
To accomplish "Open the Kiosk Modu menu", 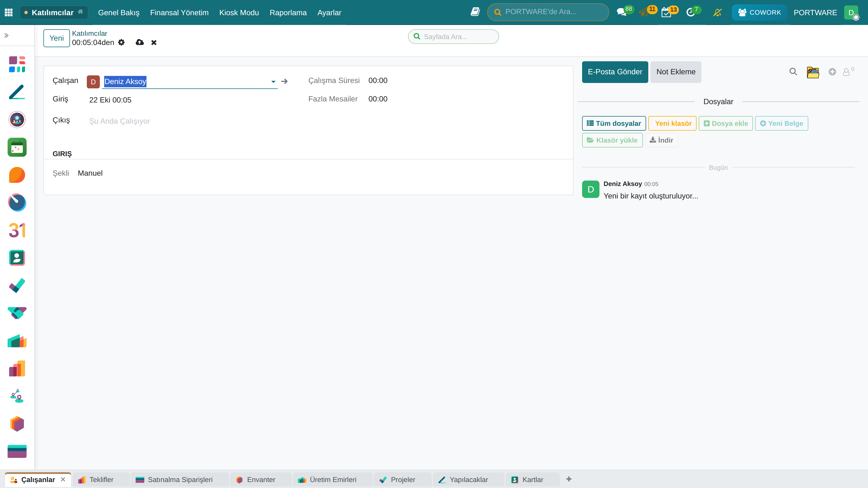I will pos(239,12).
